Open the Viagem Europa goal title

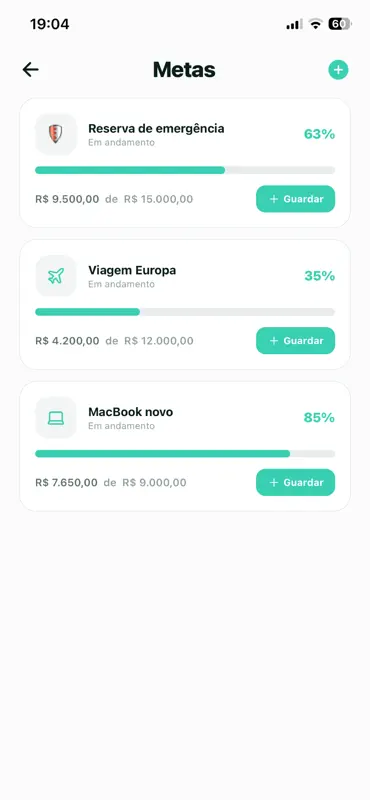pos(132,270)
